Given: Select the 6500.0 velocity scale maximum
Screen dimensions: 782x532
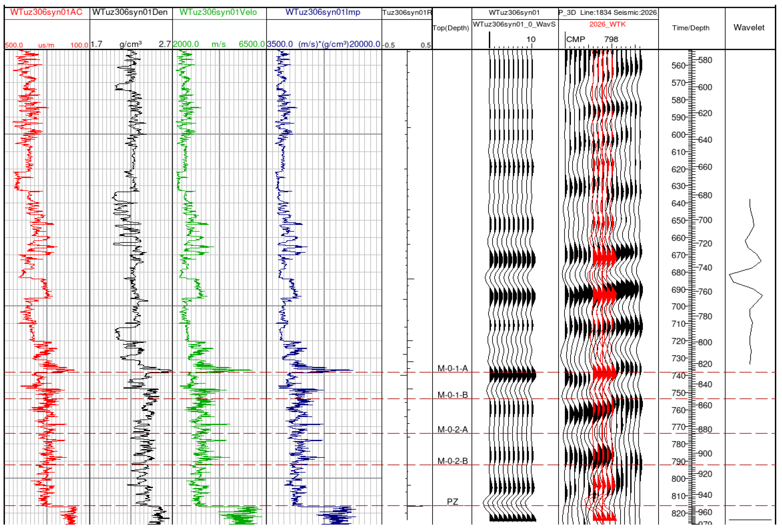Looking at the screenshot, I should 252,44.
